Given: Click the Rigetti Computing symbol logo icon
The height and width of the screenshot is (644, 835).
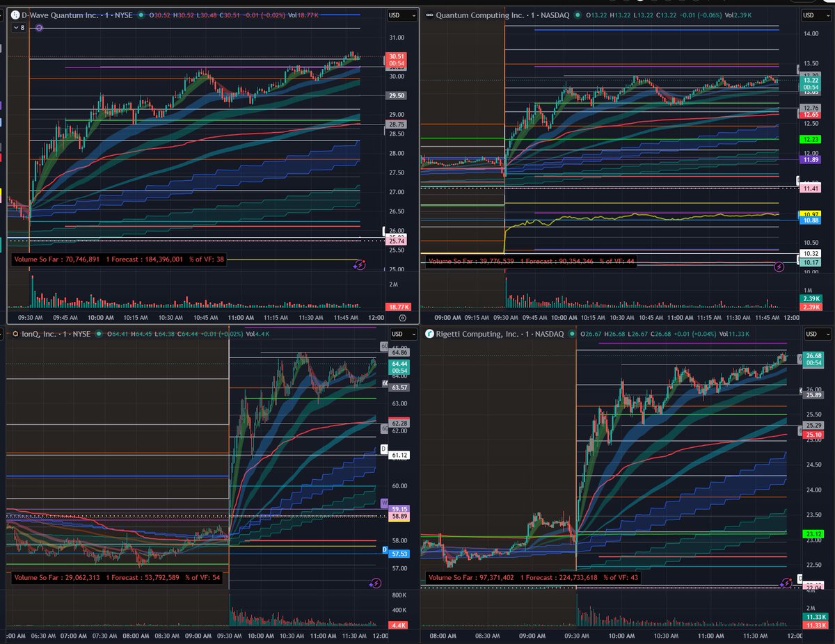Looking at the screenshot, I should tap(430, 334).
